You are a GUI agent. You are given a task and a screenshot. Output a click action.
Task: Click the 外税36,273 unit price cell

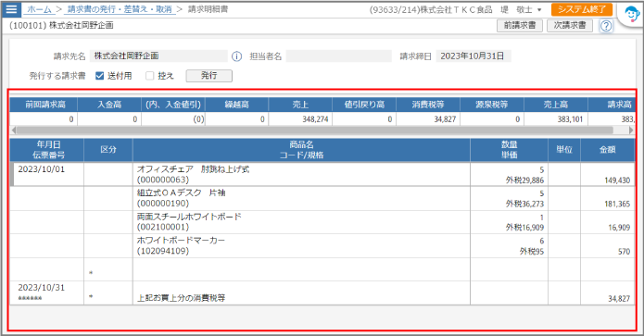click(510, 199)
